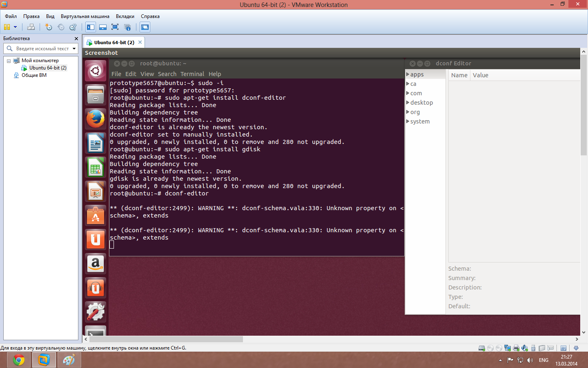
Task: Click the network adapter device status icon
Action: [x=508, y=348]
